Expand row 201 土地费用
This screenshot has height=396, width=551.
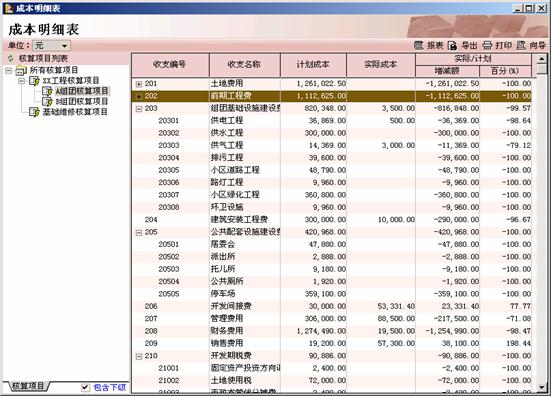coord(139,84)
